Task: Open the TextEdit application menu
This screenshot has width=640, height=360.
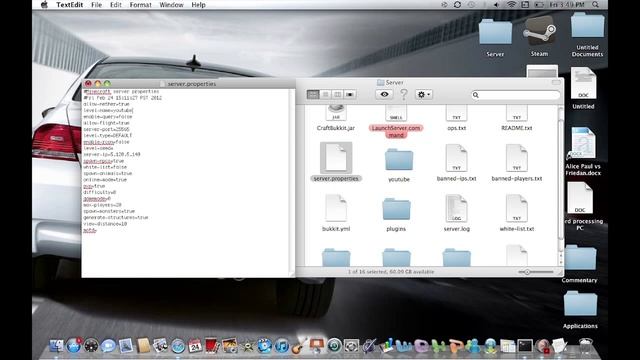Action: coord(69,5)
